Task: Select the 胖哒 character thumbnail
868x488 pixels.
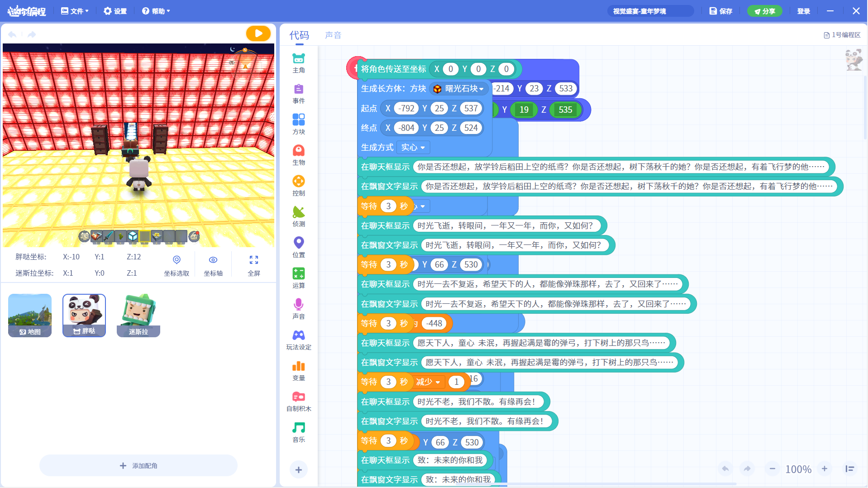Action: click(84, 316)
